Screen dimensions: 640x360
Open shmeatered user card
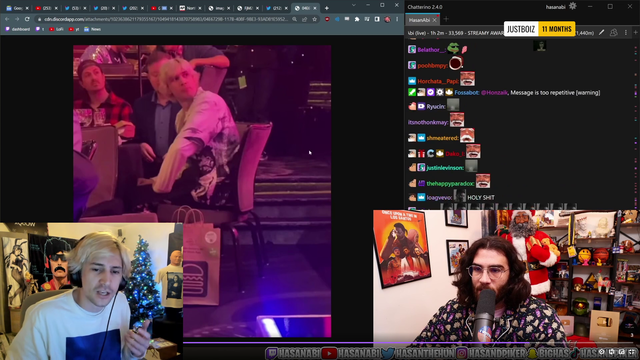[443, 138]
